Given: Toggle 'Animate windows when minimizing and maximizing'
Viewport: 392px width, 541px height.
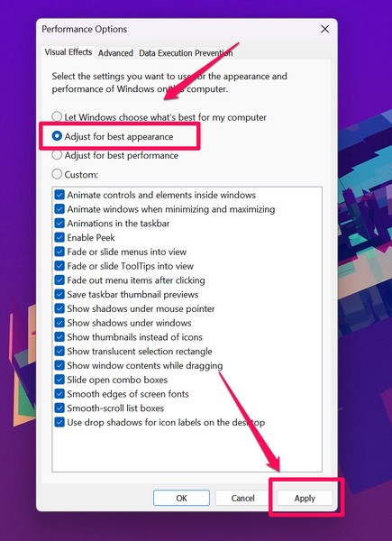Looking at the screenshot, I should 59,209.
